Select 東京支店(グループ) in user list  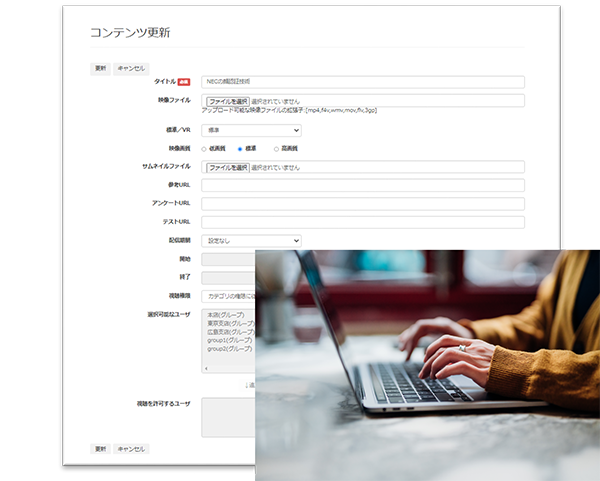[231, 323]
